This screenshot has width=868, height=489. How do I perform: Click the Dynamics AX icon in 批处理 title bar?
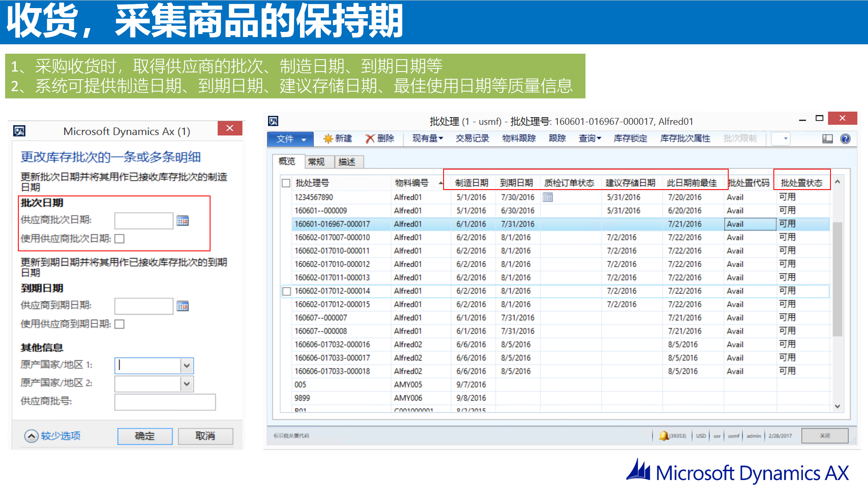click(x=273, y=121)
